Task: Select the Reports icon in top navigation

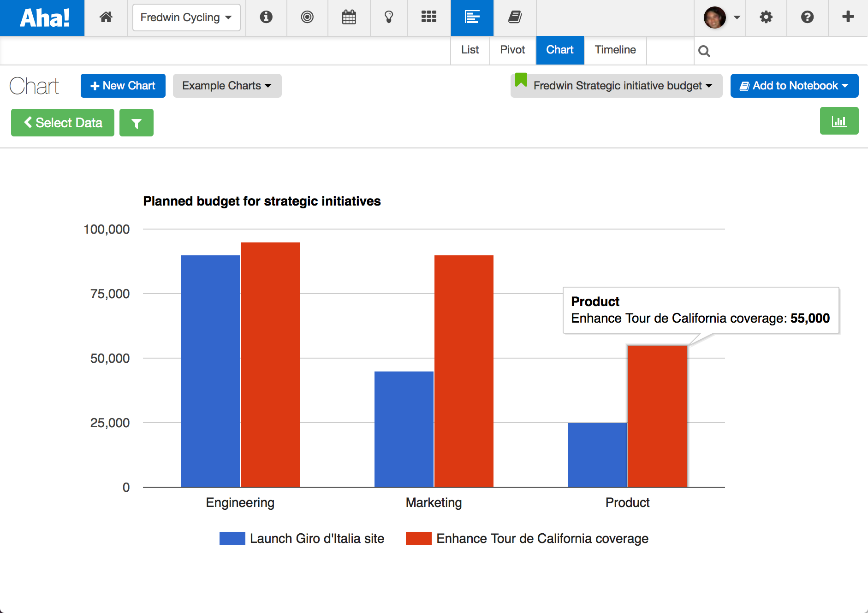Action: pyautogui.click(x=472, y=18)
